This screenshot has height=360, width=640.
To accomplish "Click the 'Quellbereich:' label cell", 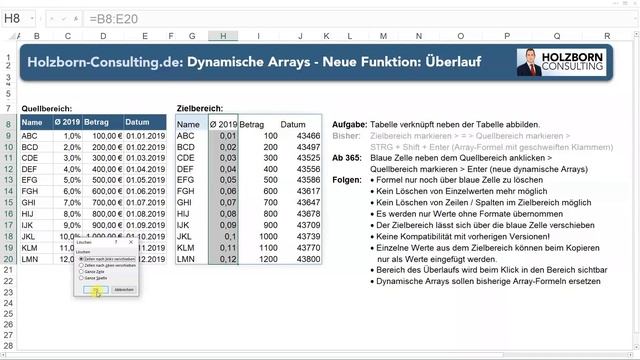I will coord(47,109).
